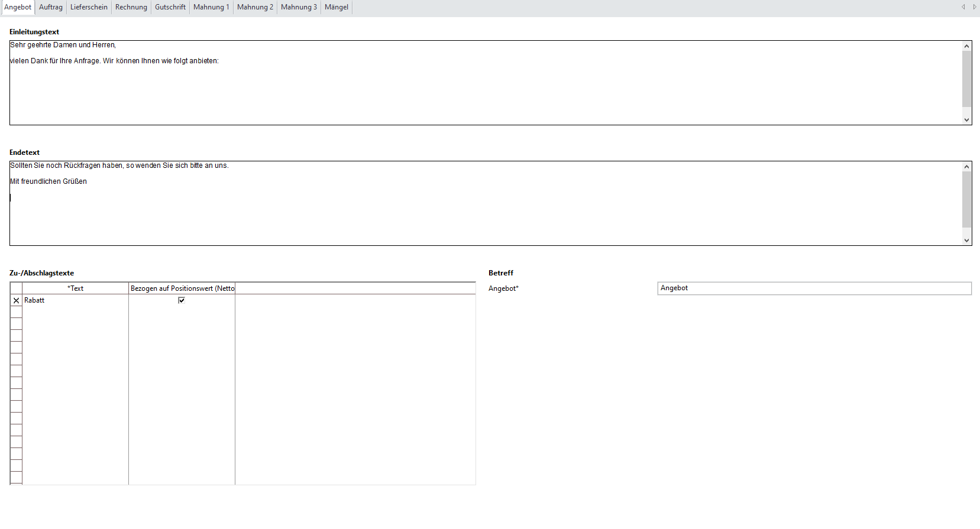Click Einleitungstext scroll down arrow
Viewport: 980px width, 529px height.
click(967, 120)
